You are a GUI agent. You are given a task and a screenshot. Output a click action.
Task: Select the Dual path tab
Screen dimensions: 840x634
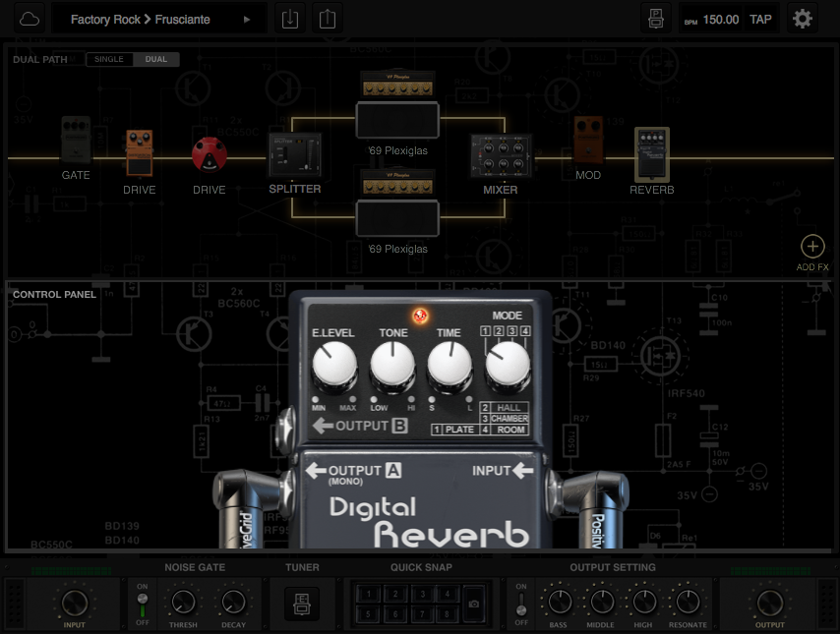click(156, 60)
